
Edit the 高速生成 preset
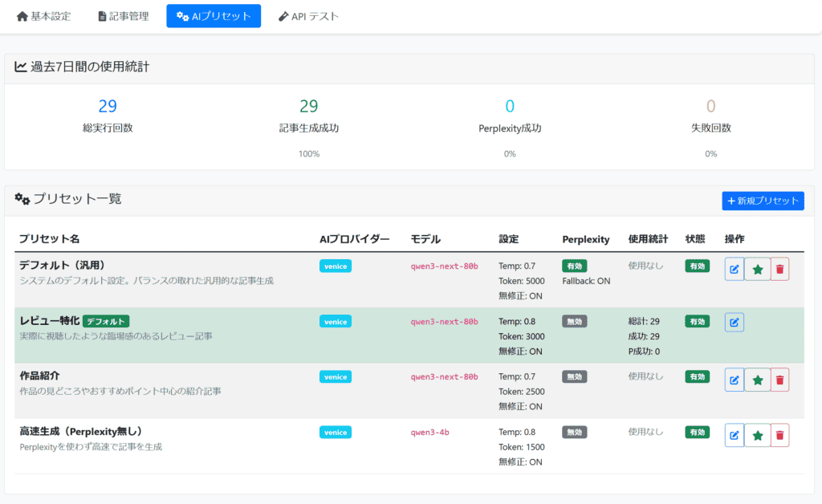[735, 435]
